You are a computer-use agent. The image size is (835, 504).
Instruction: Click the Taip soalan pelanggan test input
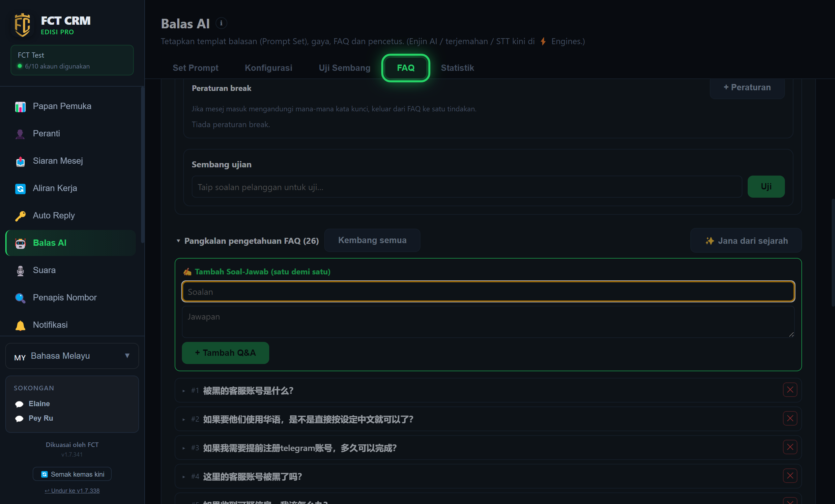point(467,187)
